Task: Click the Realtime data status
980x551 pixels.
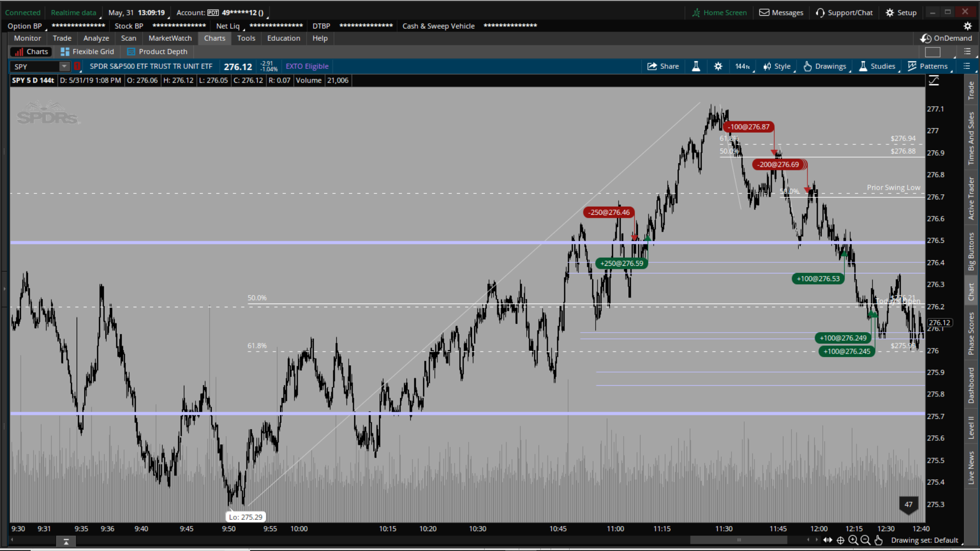Action: tap(73, 13)
